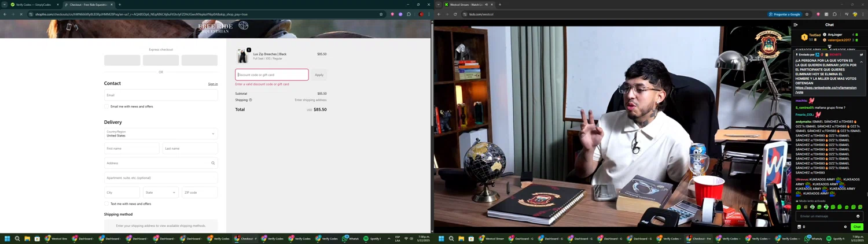
Task: Click the Apply discount button
Action: (x=319, y=75)
